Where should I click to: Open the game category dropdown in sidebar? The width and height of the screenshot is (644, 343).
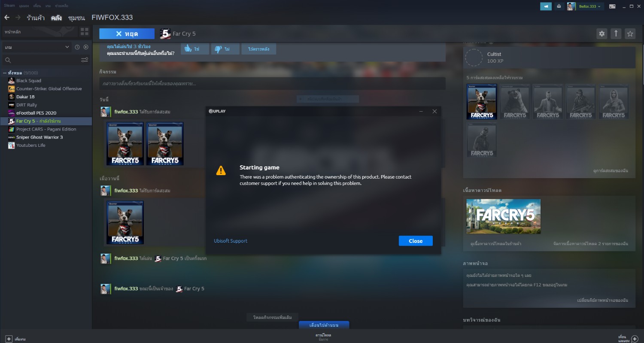[x=37, y=47]
